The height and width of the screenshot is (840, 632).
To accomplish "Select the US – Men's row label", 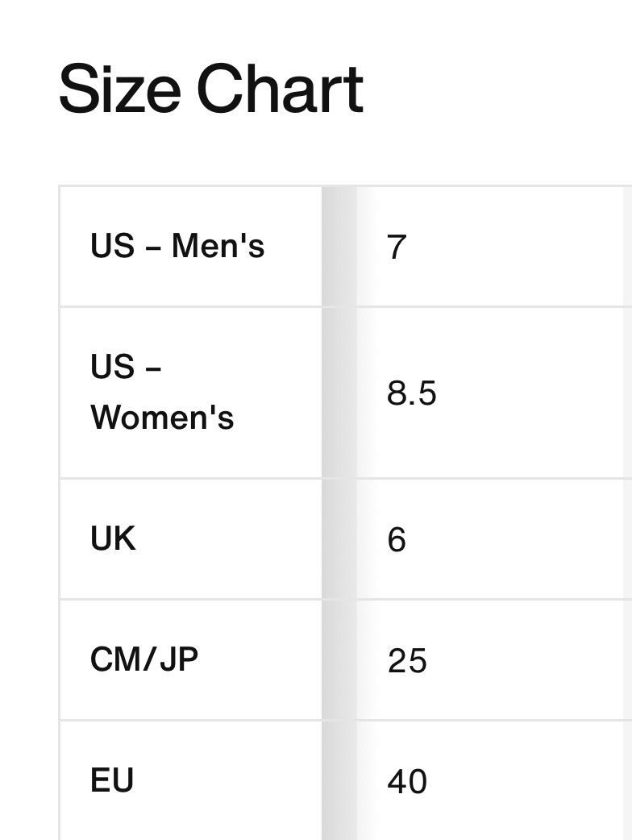I will point(177,246).
